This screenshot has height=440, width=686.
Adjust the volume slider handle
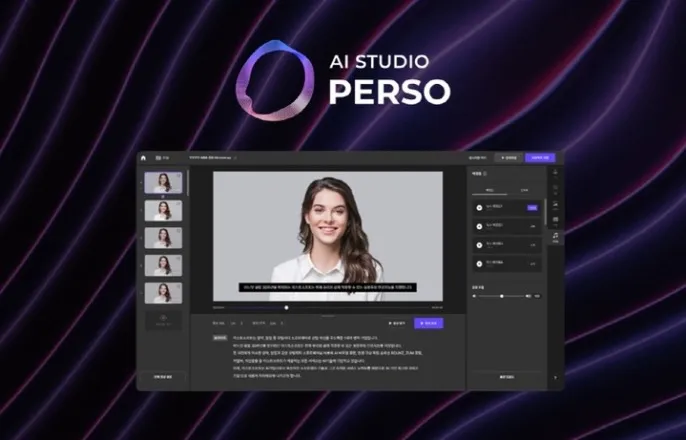502,296
